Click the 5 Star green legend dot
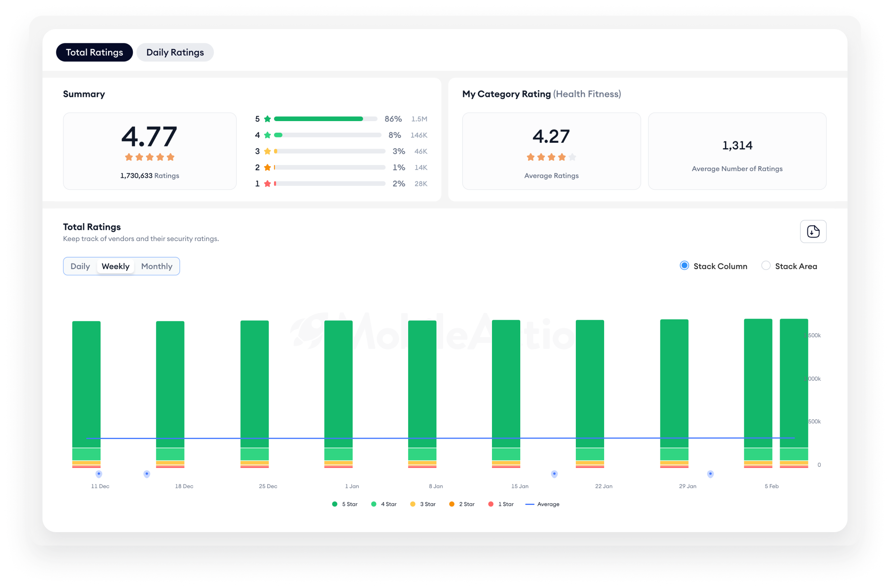This screenshot has width=890, height=588. tap(335, 504)
